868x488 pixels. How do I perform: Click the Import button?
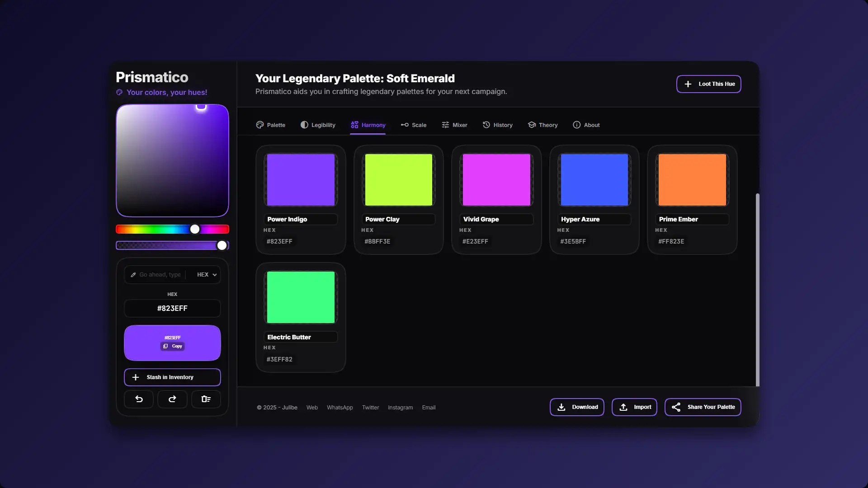pyautogui.click(x=634, y=407)
